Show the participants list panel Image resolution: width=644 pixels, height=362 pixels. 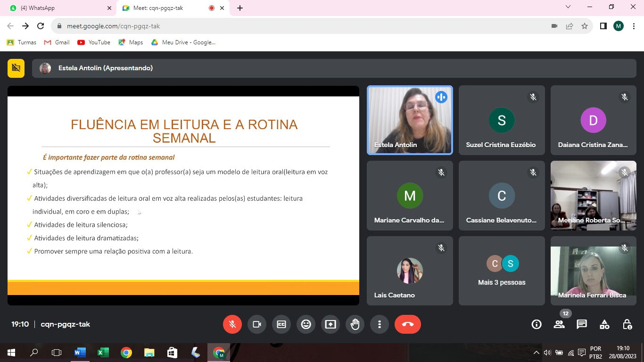point(559,324)
